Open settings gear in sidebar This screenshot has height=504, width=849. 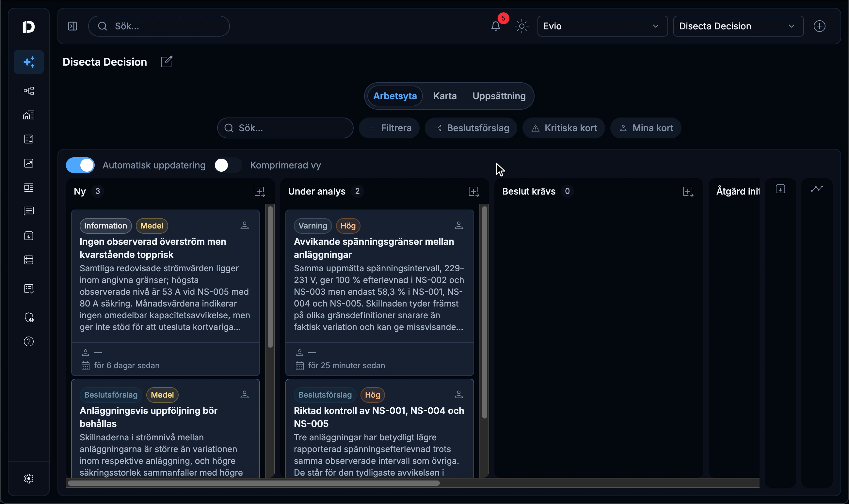tap(29, 479)
